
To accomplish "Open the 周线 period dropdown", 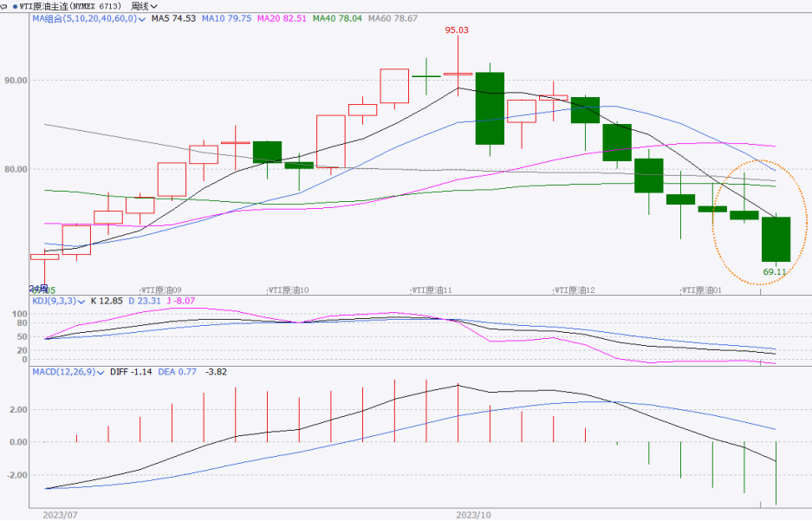I will [143, 6].
